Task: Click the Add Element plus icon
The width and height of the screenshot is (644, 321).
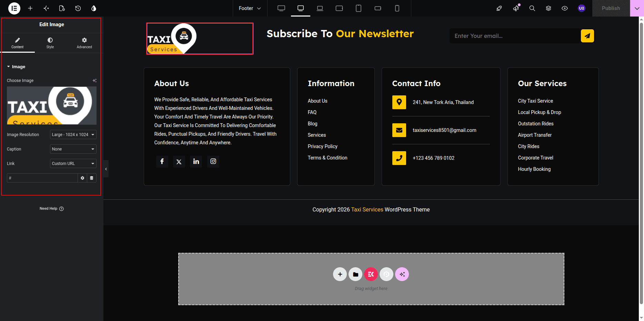Action: 30,8
